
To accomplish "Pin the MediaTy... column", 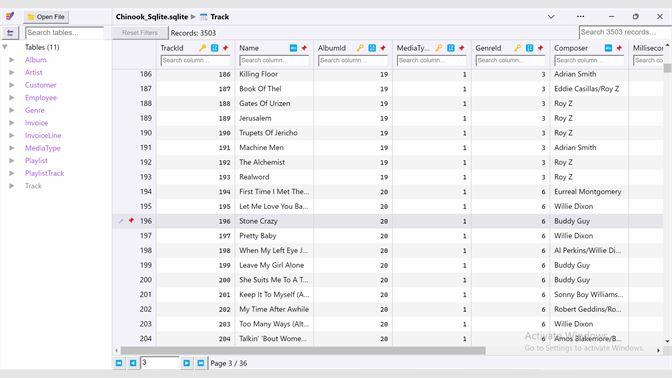I will (x=462, y=48).
